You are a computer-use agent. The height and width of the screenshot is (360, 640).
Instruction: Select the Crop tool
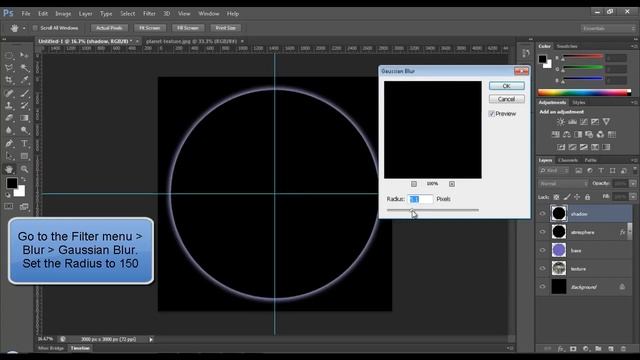click(x=9, y=80)
